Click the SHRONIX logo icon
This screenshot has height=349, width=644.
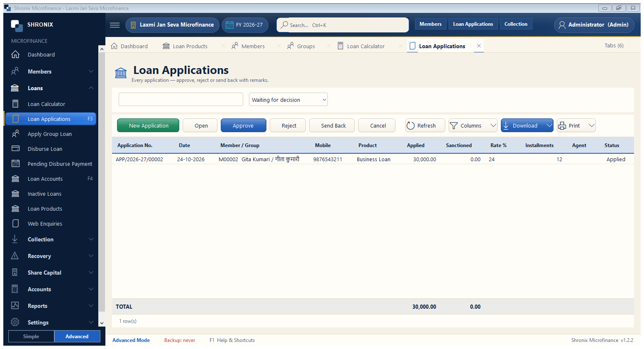[x=17, y=25]
